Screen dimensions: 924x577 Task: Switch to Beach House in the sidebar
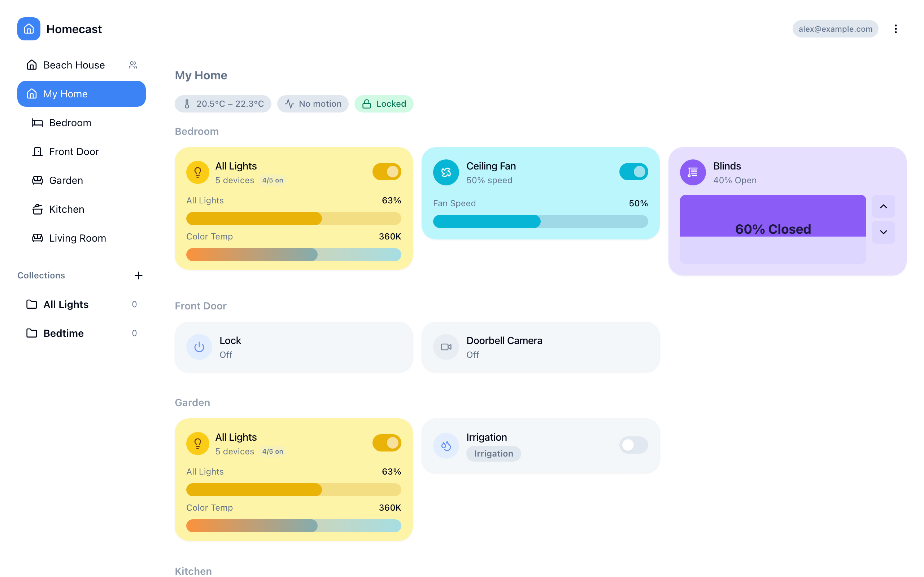coord(73,65)
